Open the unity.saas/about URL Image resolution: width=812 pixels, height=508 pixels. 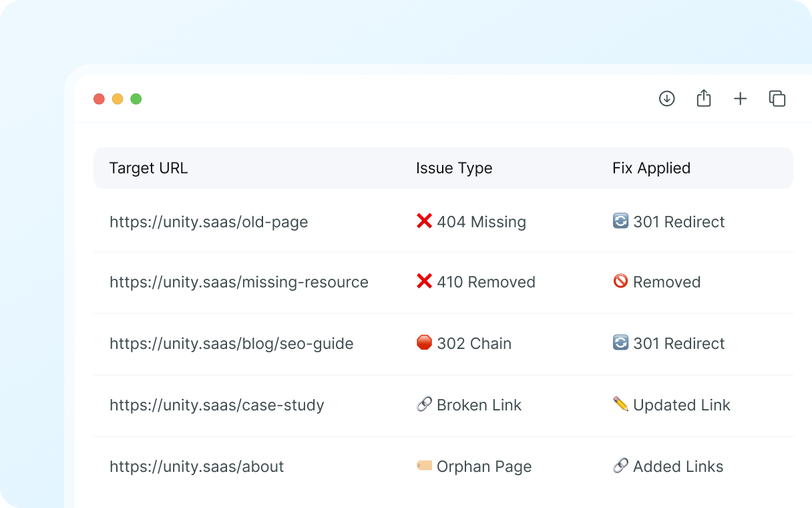(x=196, y=467)
